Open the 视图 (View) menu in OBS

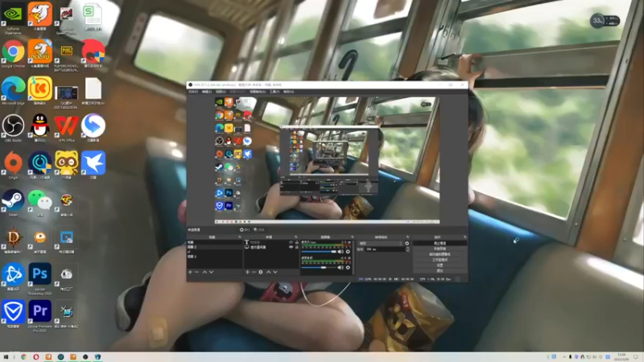(221, 92)
